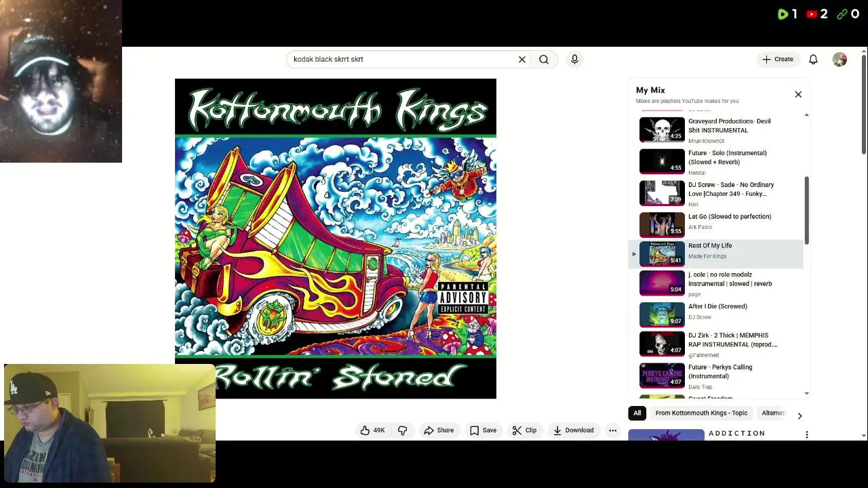Close the My Mix playlist panel
Viewport: 868px width, 488px height.
click(798, 95)
